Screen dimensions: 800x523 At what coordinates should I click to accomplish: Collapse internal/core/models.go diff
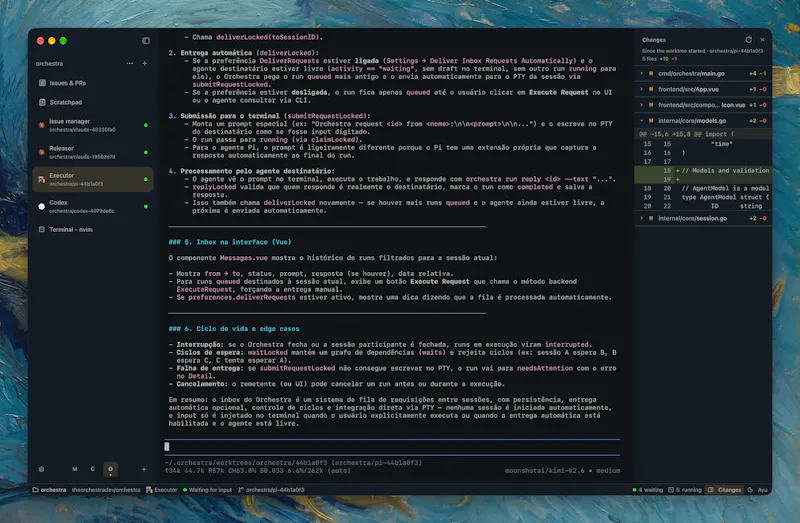642,121
